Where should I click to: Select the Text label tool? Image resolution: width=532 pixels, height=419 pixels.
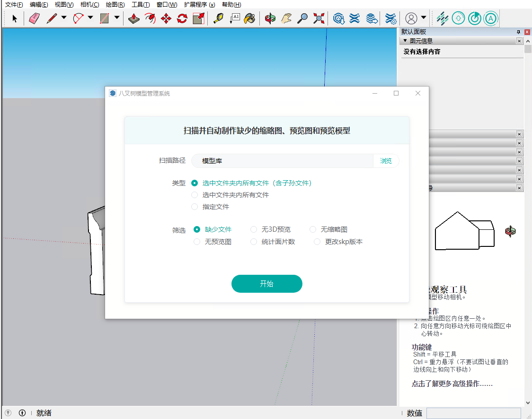[x=235, y=18]
